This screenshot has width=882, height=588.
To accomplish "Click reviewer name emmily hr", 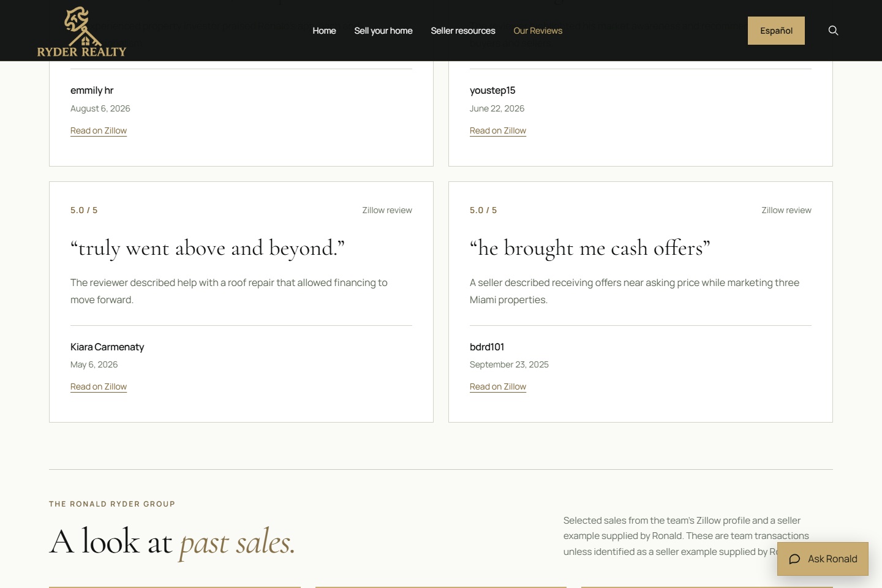I will click(x=92, y=90).
